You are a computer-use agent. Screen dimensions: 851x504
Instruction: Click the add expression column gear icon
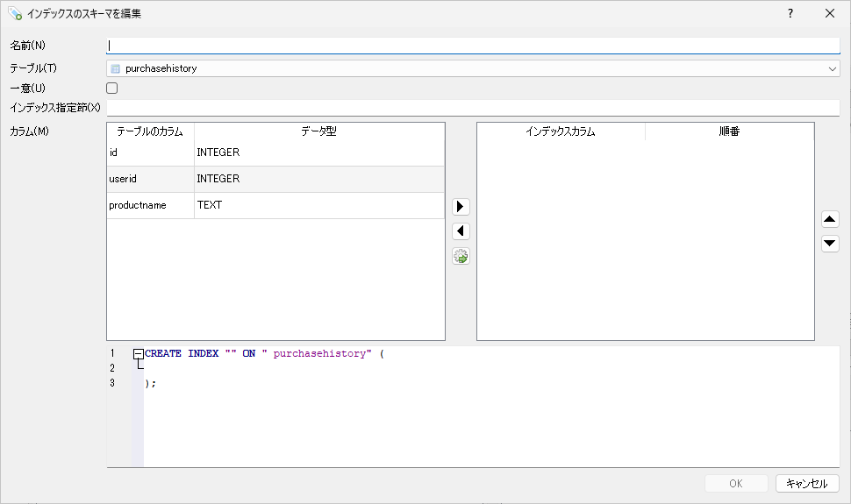coord(461,257)
